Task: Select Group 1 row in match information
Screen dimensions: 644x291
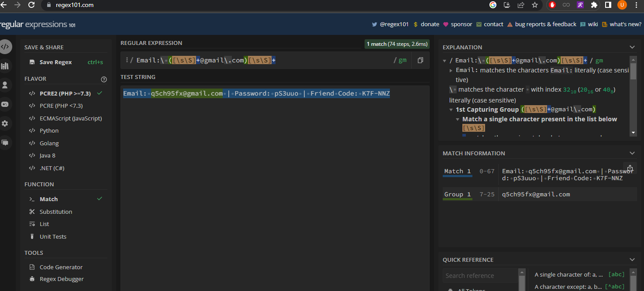Action: 539,194
